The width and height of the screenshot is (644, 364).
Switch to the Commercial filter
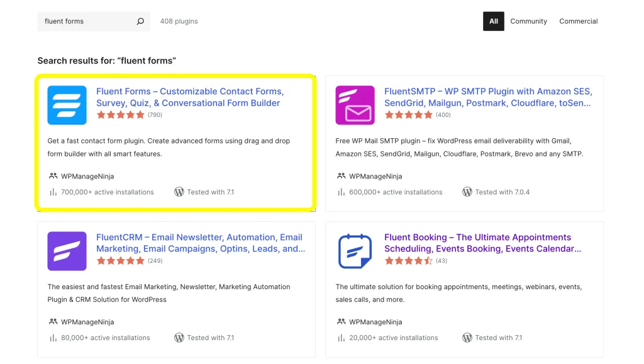tap(579, 21)
